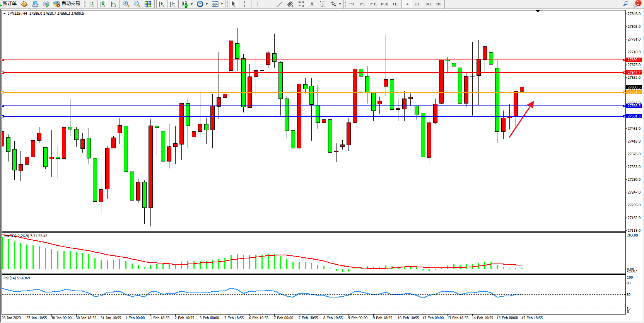Click the zoom out magnifier icon
Image resolution: width=644 pixels, height=323 pixels.
point(137,4)
